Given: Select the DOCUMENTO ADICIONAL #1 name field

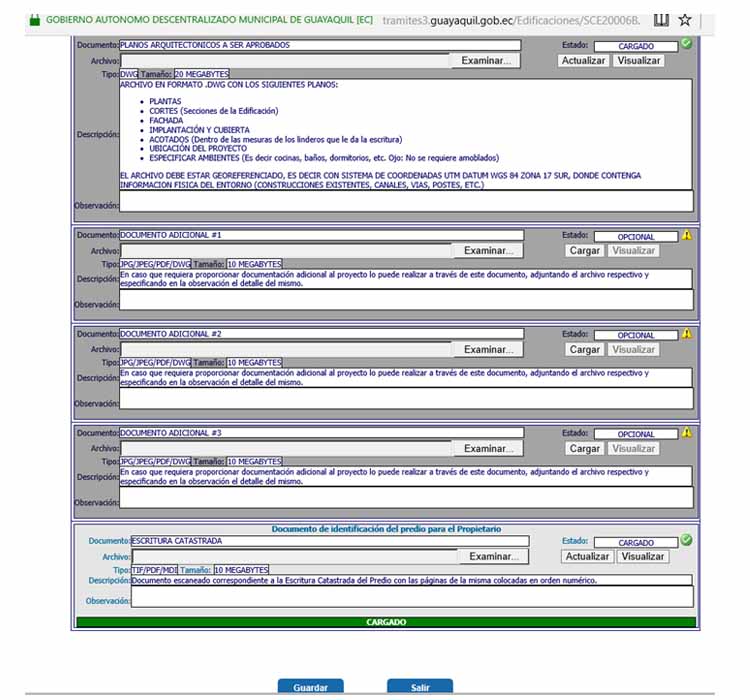Looking at the screenshot, I should pos(321,235).
